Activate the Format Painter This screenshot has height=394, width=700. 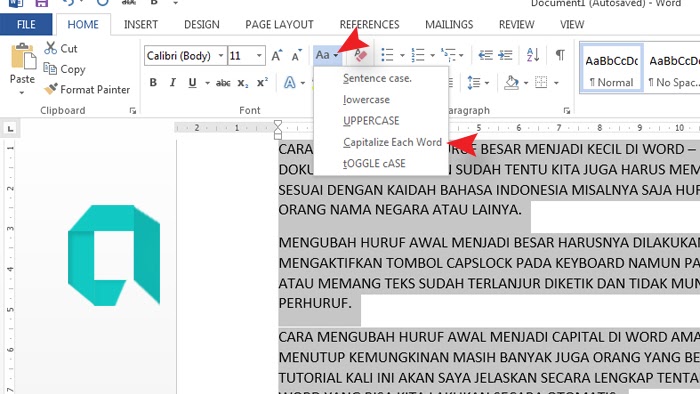coord(87,90)
